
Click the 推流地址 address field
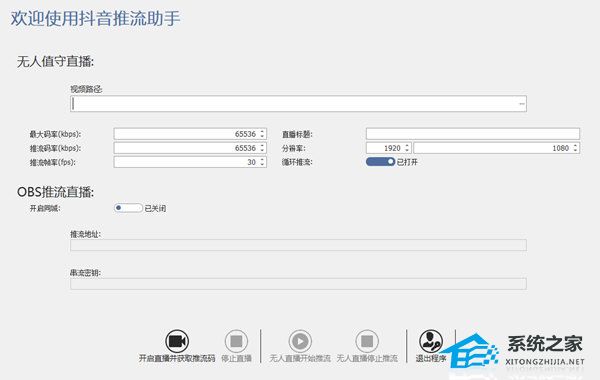(x=298, y=245)
